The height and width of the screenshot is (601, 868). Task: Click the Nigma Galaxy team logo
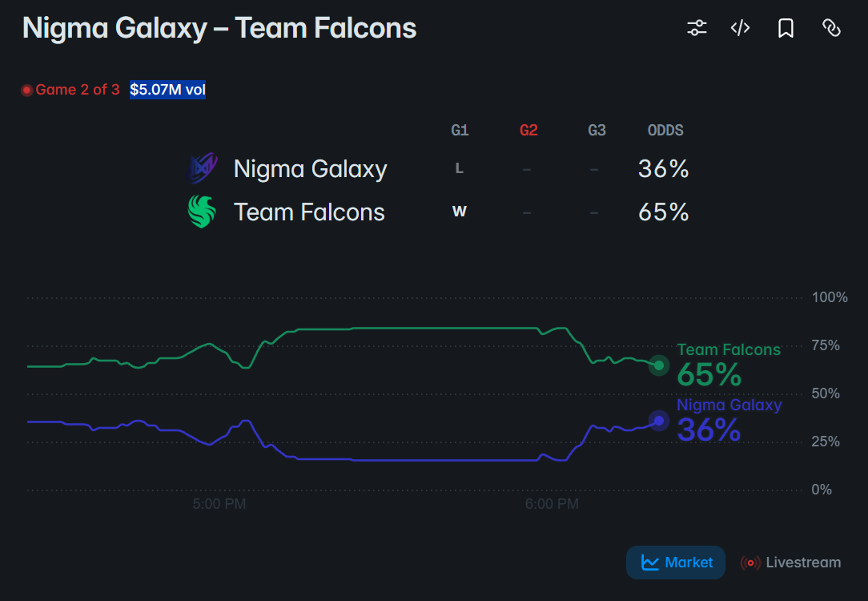(x=203, y=167)
